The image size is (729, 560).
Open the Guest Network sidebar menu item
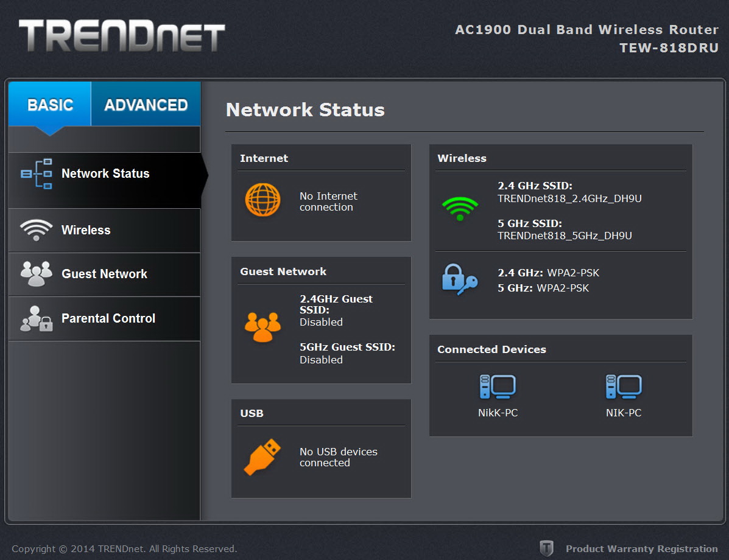pyautogui.click(x=105, y=274)
